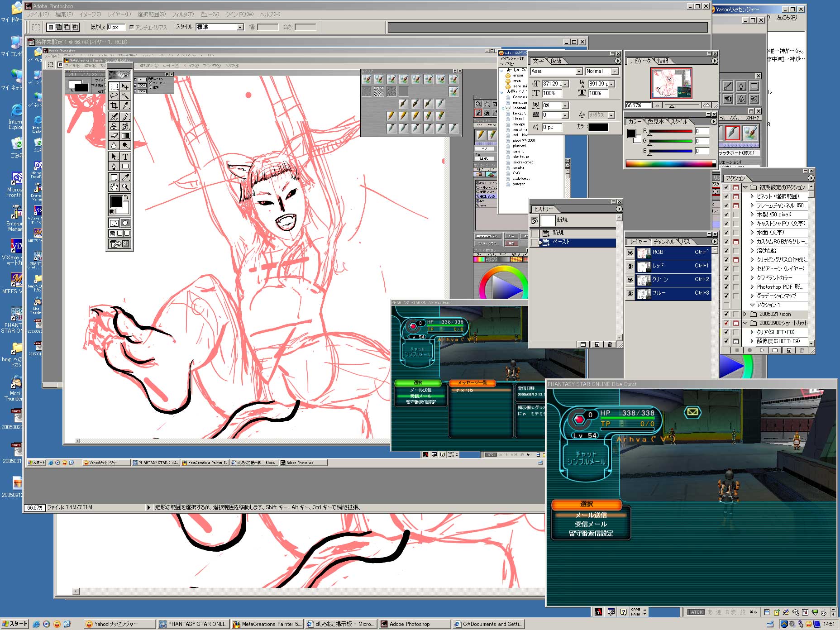Open the フィルタ menu
The image size is (840, 630).
point(182,14)
